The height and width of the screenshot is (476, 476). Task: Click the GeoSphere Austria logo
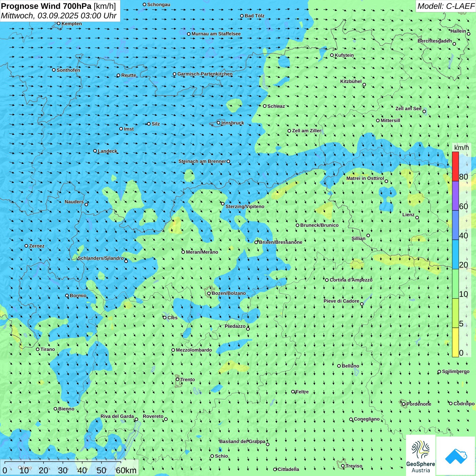[x=421, y=456]
